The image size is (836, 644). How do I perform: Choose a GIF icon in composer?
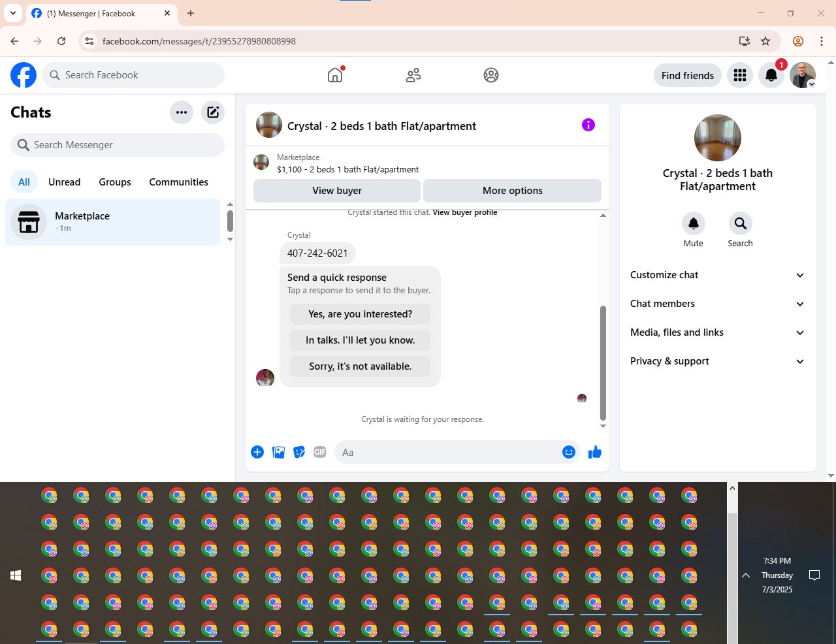[x=320, y=452]
